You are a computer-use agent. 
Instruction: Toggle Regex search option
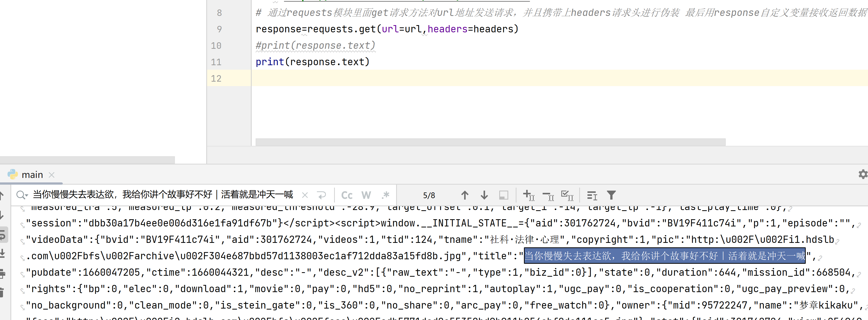click(x=385, y=195)
